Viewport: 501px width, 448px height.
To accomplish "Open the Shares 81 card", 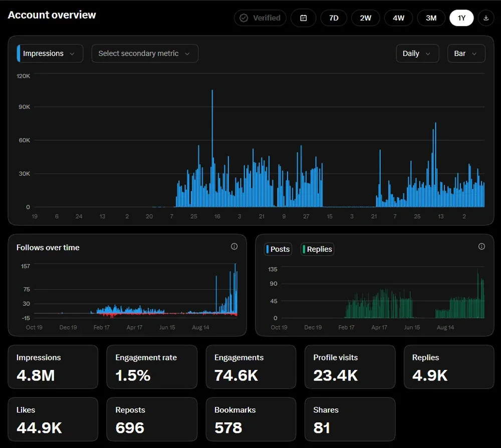I will tap(350, 419).
